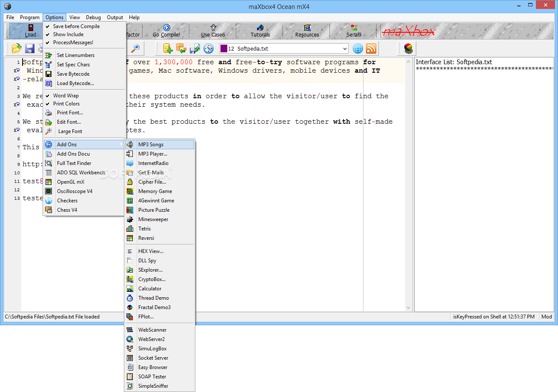The width and height of the screenshot is (558, 392).
Task: Run Thread Demo add-on
Action: [160, 298]
